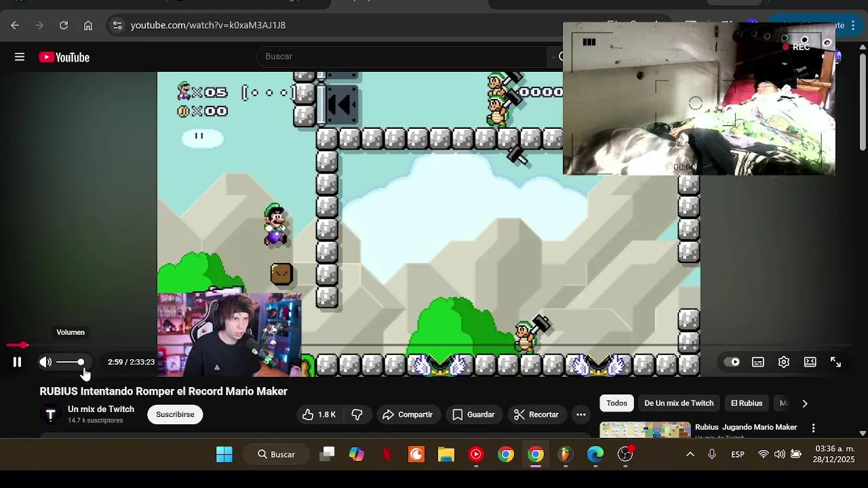Select the Todos filter chip
The image size is (868, 488).
click(x=616, y=403)
